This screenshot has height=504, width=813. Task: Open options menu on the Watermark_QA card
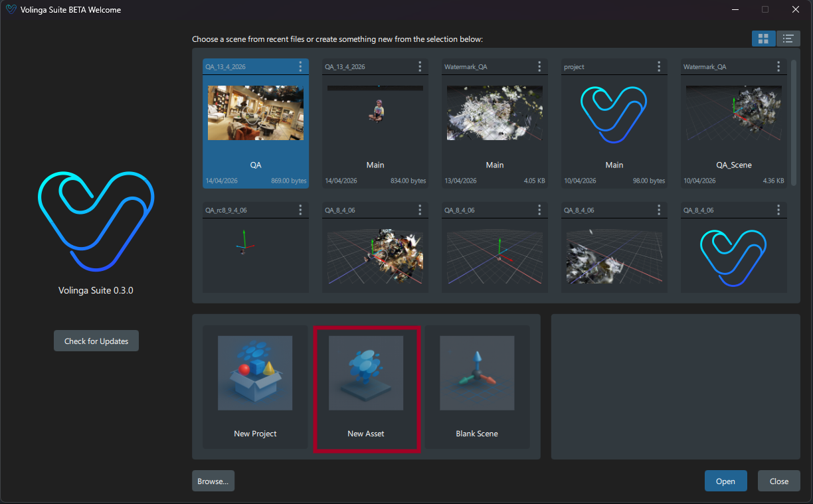[x=539, y=66]
